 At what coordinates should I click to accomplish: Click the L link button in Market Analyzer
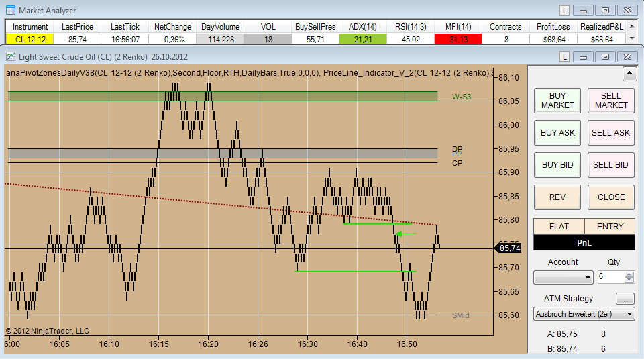pos(565,11)
